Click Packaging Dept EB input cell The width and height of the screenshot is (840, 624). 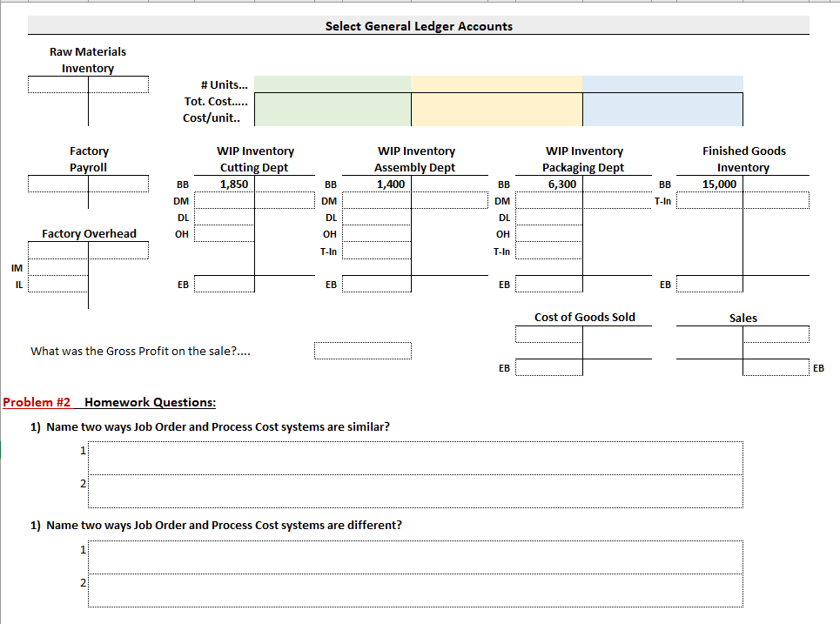tap(549, 285)
